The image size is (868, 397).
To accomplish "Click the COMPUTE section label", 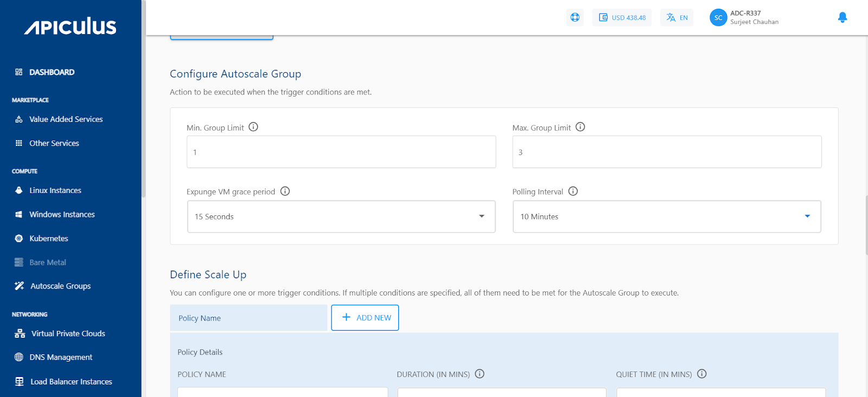I will click(25, 171).
